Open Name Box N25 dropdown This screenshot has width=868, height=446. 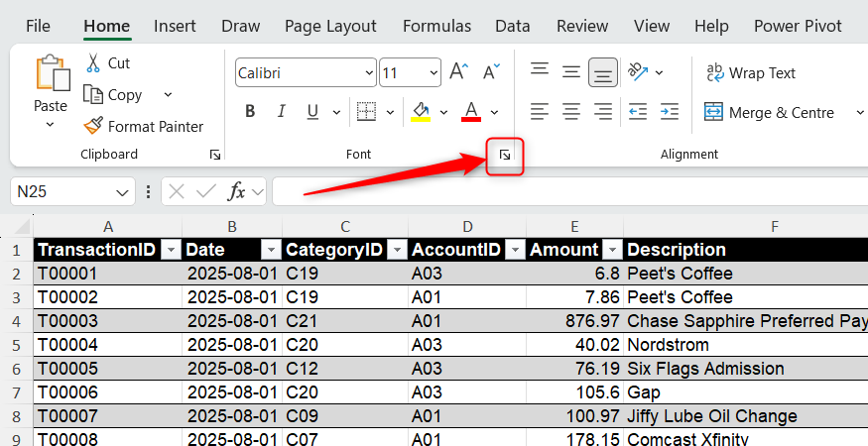[122, 192]
